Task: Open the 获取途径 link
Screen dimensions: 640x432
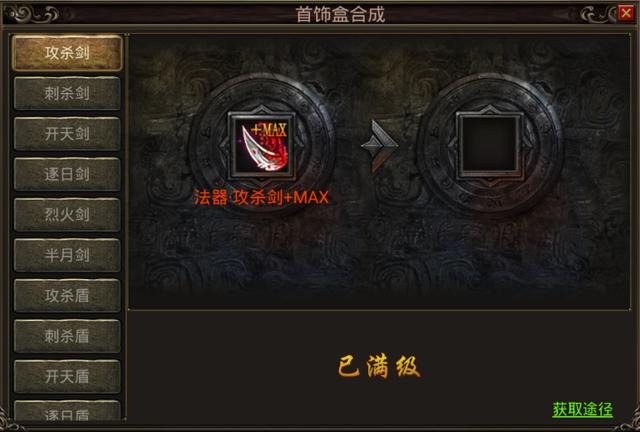Action: click(x=582, y=409)
